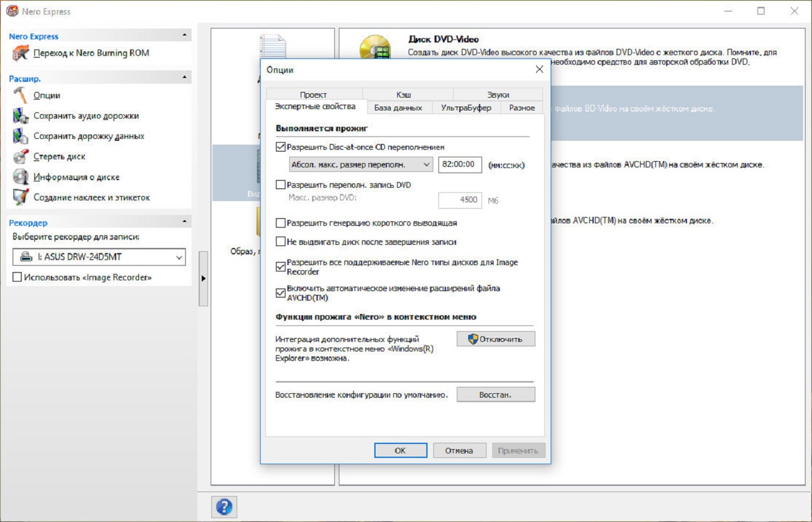Image resolution: width=812 pixels, height=522 pixels.
Task: Click the 82:00:00 time input field
Action: pos(460,165)
